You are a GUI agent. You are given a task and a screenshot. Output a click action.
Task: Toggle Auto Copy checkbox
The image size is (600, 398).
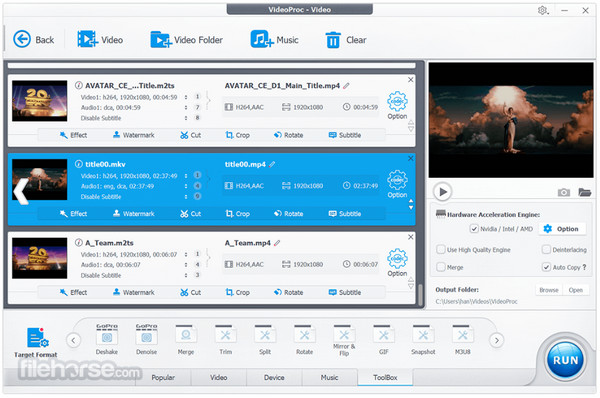546,267
